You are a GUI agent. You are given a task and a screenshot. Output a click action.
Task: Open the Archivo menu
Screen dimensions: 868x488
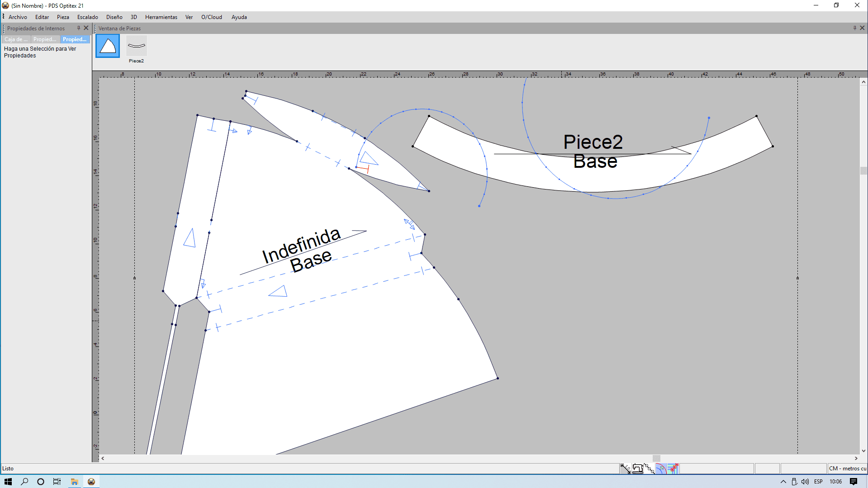(x=18, y=17)
